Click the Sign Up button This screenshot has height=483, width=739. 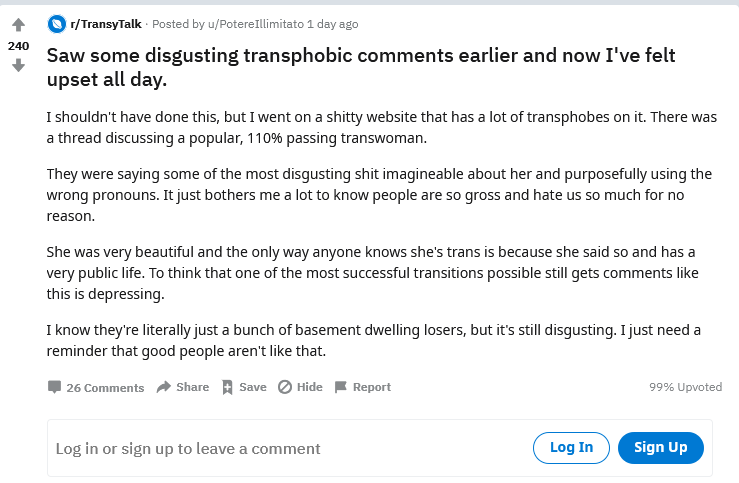pyautogui.click(x=661, y=448)
